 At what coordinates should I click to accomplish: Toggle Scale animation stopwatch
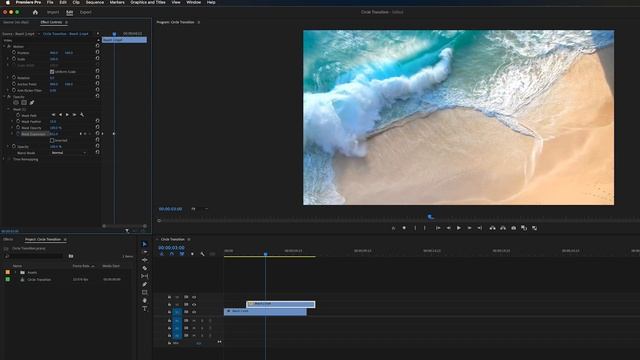(14, 59)
